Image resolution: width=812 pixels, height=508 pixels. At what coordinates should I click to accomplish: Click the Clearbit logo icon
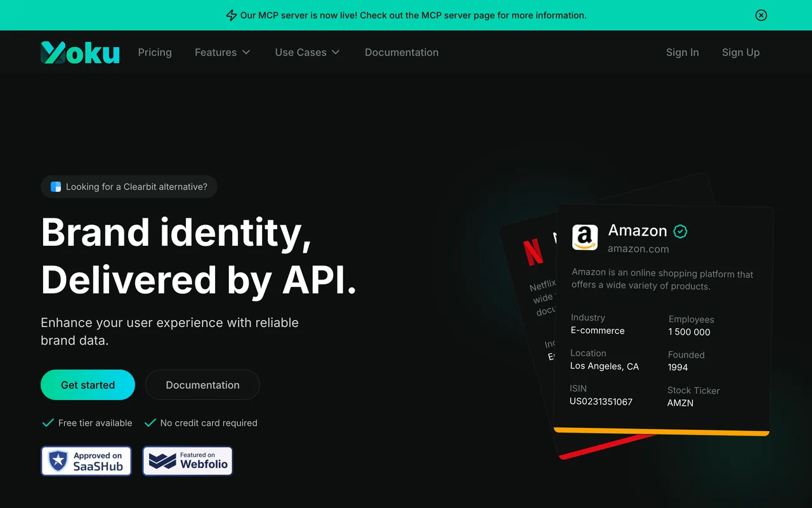click(56, 187)
